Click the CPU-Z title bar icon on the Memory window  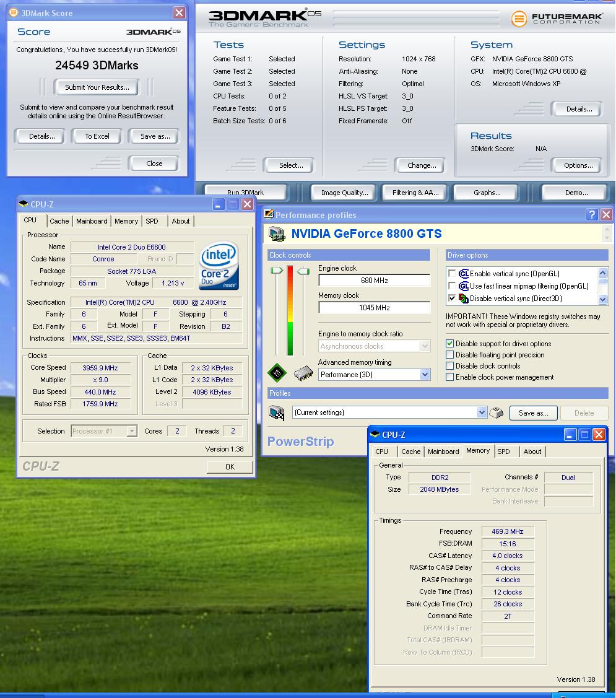tap(375, 435)
